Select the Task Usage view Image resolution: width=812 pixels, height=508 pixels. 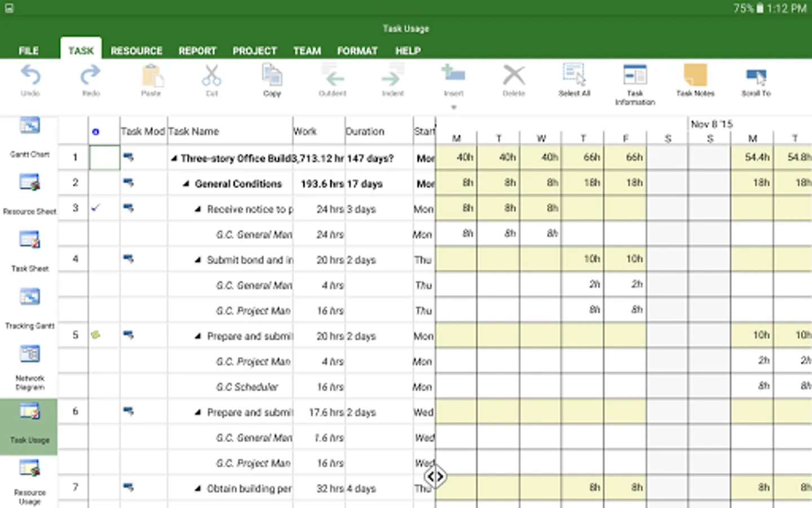point(29,427)
